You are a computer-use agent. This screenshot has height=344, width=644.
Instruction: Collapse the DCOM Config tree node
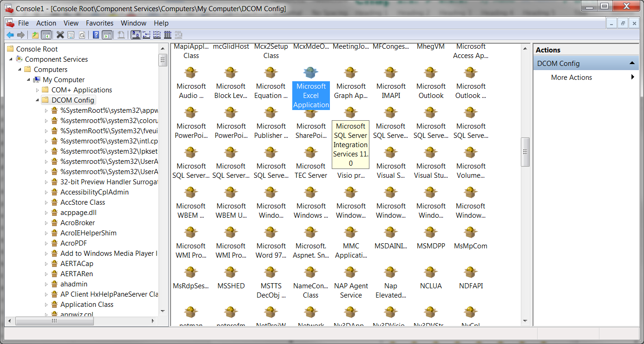(37, 100)
